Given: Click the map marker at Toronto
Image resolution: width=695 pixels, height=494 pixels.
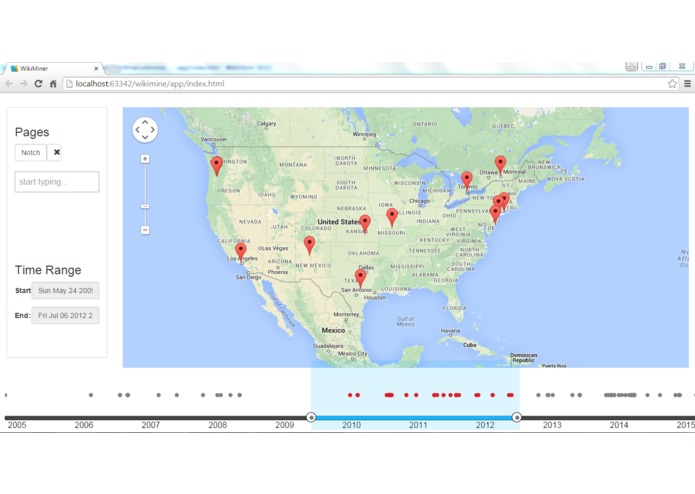Looking at the screenshot, I should coord(467,181).
